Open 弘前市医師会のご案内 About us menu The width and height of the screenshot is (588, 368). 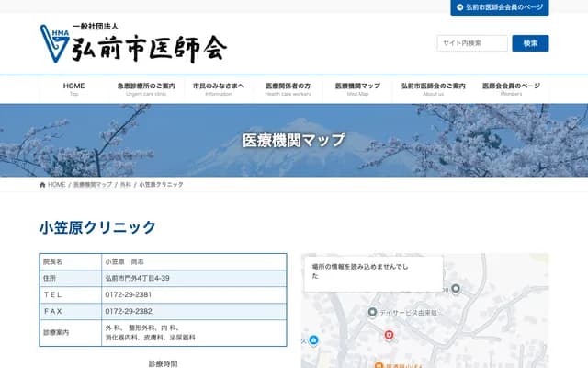click(x=433, y=89)
